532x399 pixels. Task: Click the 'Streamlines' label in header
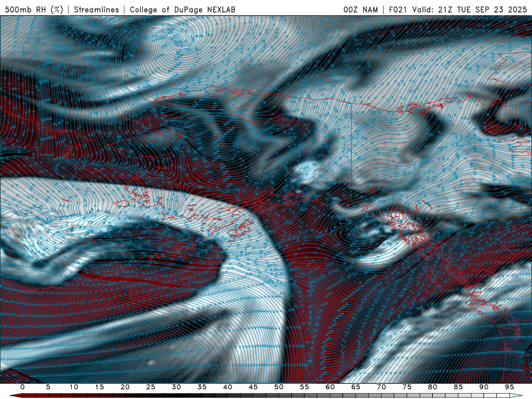point(96,10)
